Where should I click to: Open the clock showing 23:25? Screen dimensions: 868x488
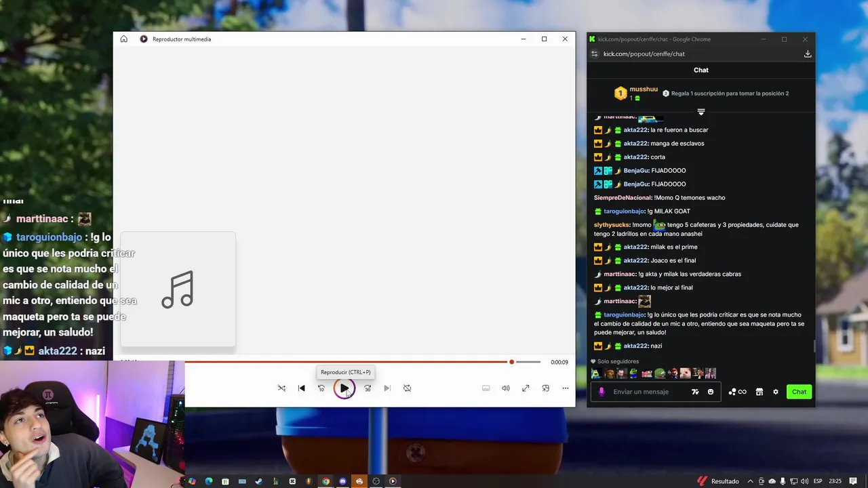[835, 481]
